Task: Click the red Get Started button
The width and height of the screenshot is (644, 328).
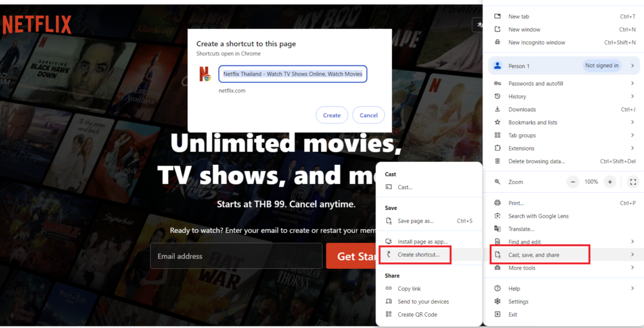Action: pyautogui.click(x=352, y=256)
